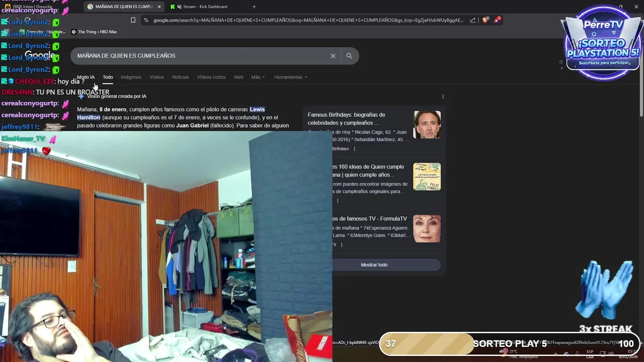644x362 pixels.
Task: Open site information icon in address bar
Action: click(x=146, y=20)
